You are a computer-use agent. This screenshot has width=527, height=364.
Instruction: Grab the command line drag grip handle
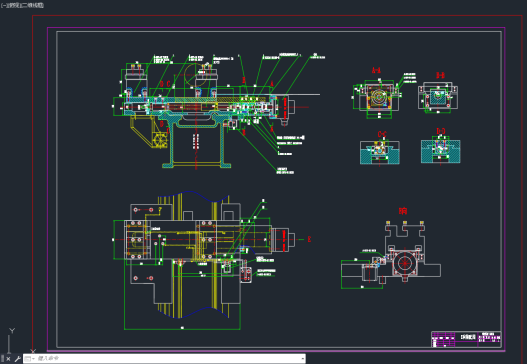3,359
